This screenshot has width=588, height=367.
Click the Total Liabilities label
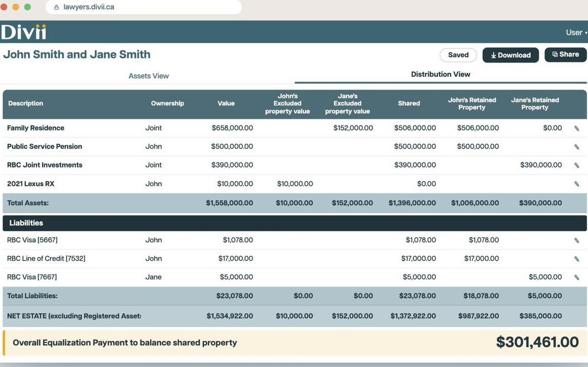point(32,296)
